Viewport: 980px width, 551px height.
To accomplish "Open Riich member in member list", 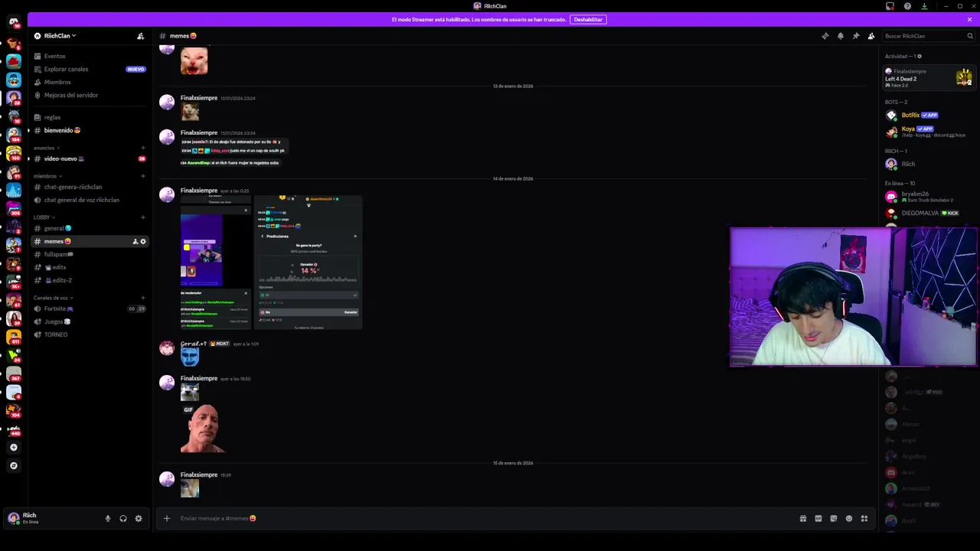I will [929, 164].
